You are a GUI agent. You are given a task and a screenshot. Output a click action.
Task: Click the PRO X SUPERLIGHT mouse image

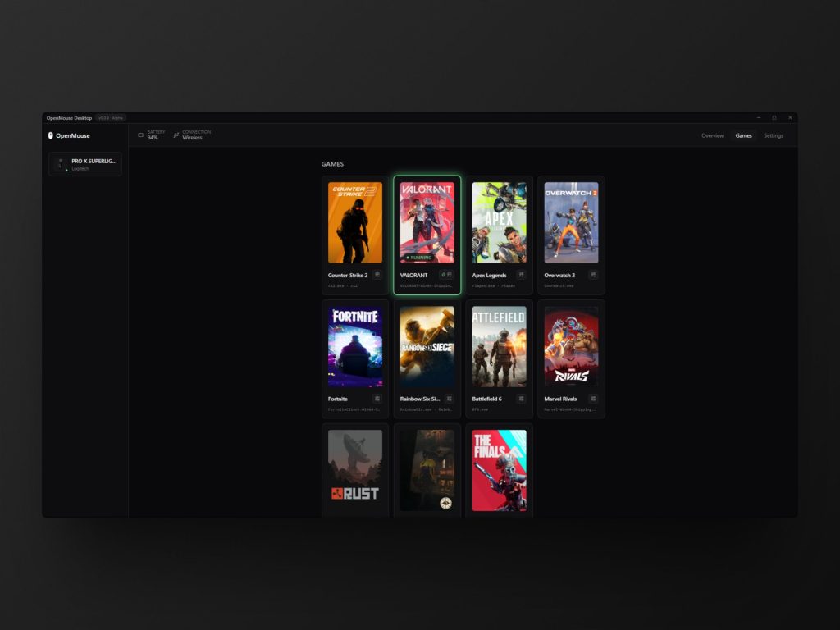tap(60, 163)
